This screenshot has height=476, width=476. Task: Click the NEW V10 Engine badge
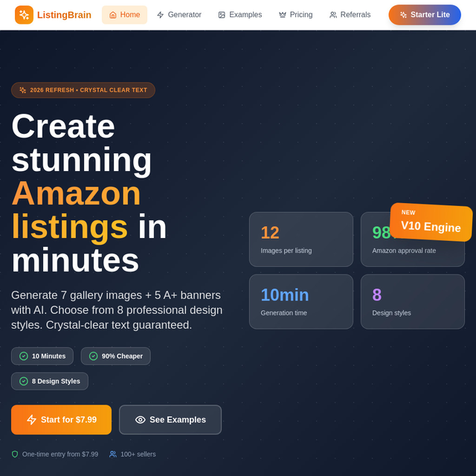[431, 222]
